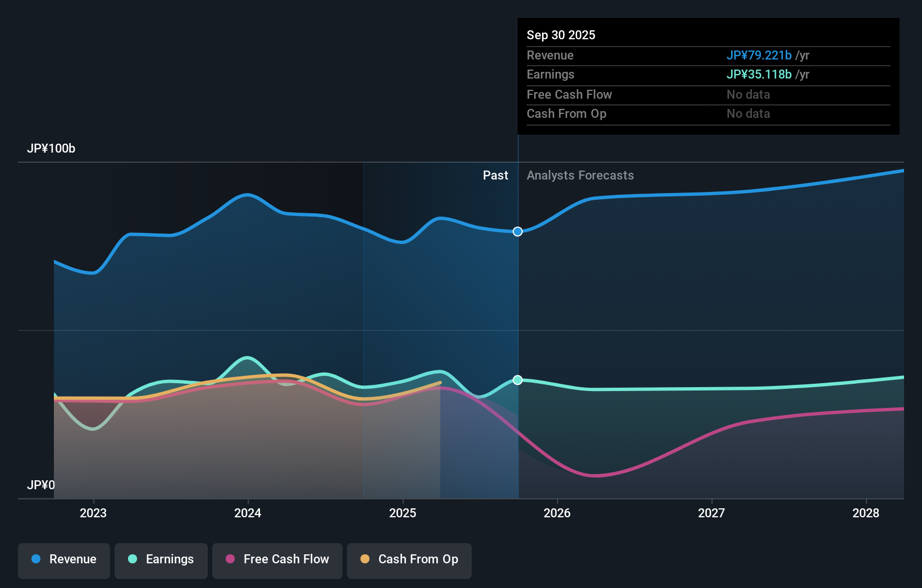The width and height of the screenshot is (922, 588).
Task: Toggle the Revenue series visibility
Action: tap(63, 559)
